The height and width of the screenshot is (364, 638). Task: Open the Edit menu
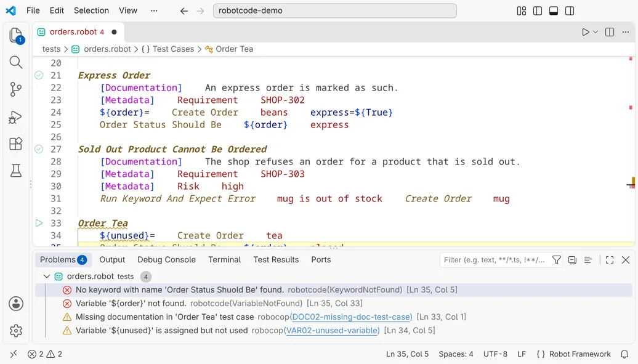click(x=57, y=10)
